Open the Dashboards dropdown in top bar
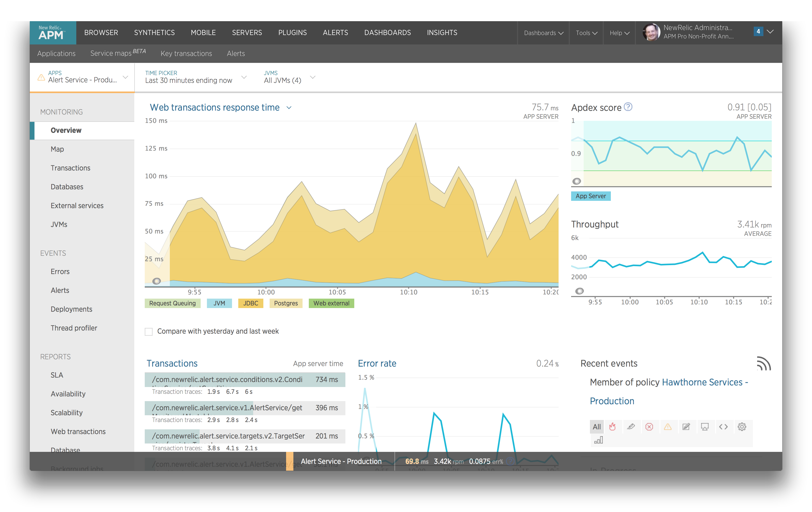The height and width of the screenshot is (512, 812). pos(544,33)
